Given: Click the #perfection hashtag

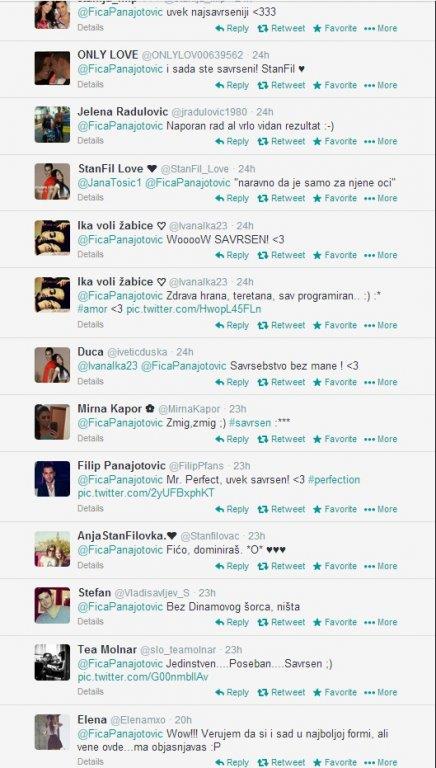Looking at the screenshot, I should pyautogui.click(x=334, y=480).
